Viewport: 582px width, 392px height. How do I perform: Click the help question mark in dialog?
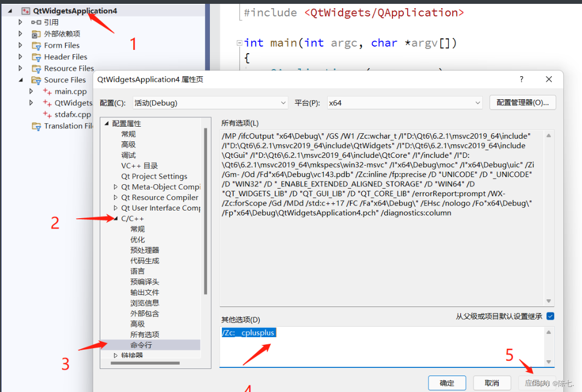tap(522, 79)
